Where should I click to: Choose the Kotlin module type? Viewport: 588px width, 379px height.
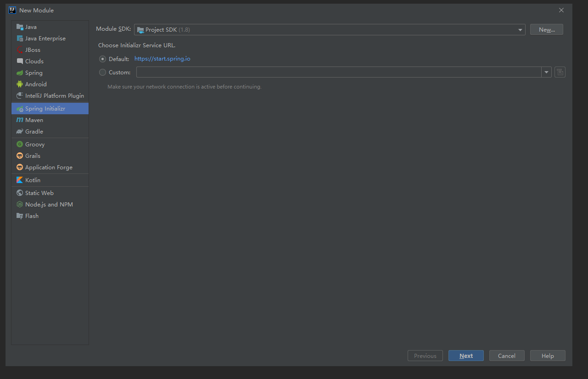50,180
